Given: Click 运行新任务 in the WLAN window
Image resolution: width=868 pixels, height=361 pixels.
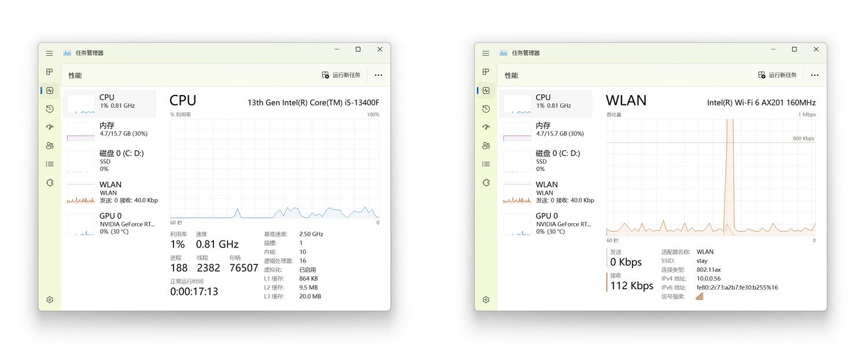Looking at the screenshot, I should pos(778,75).
